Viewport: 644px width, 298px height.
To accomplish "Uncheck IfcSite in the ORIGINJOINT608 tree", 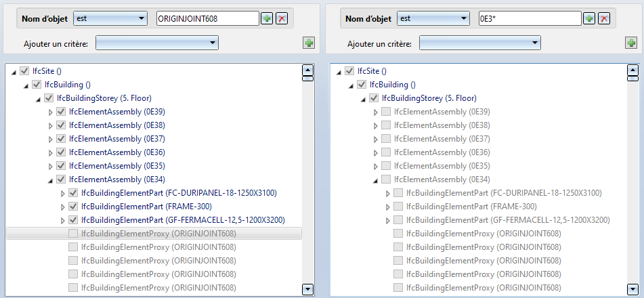I will click(24, 71).
